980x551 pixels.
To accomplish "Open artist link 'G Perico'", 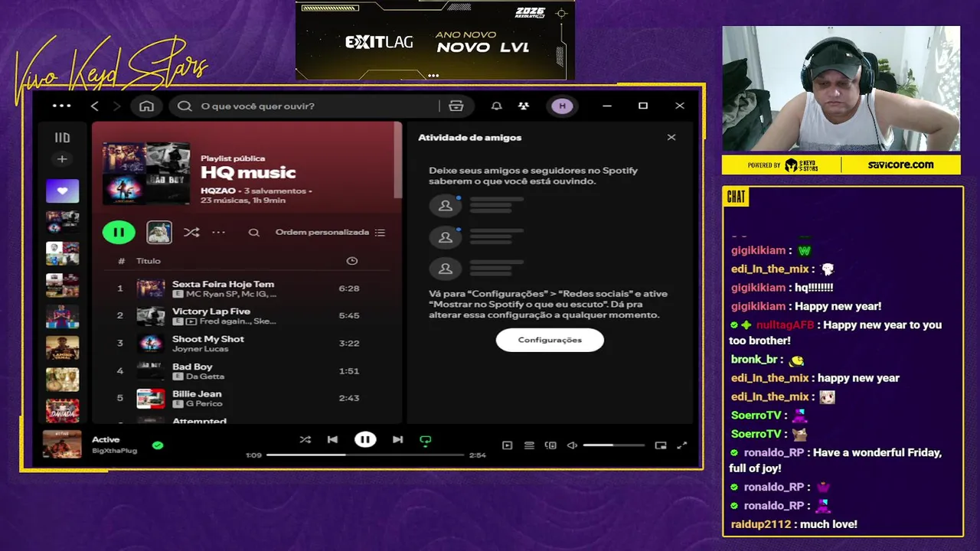I will [x=204, y=403].
